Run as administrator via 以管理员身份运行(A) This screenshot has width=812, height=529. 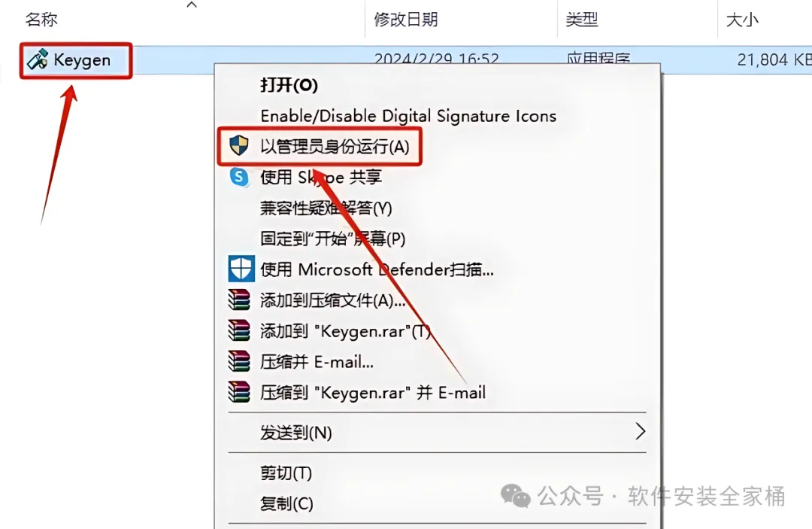(335, 147)
